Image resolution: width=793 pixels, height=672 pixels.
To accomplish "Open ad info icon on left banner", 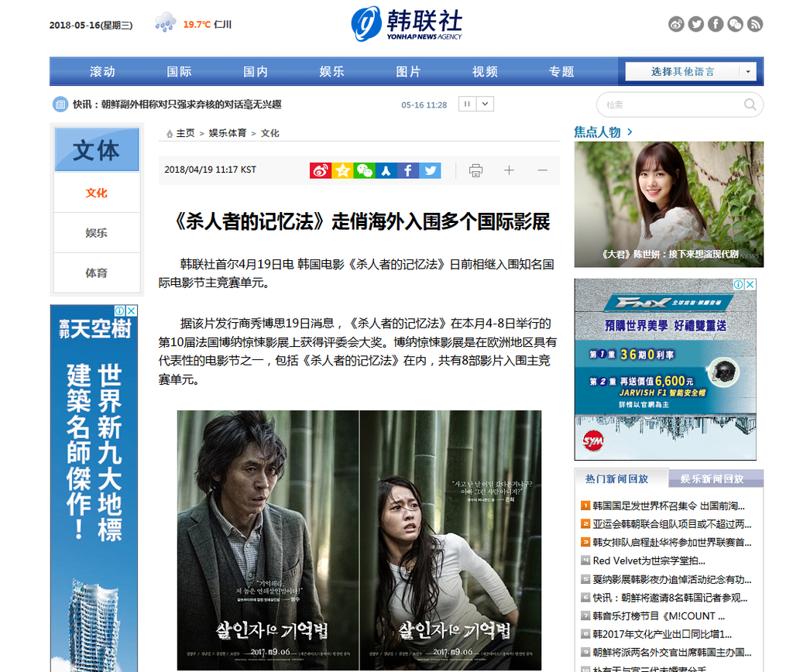I will [120, 310].
